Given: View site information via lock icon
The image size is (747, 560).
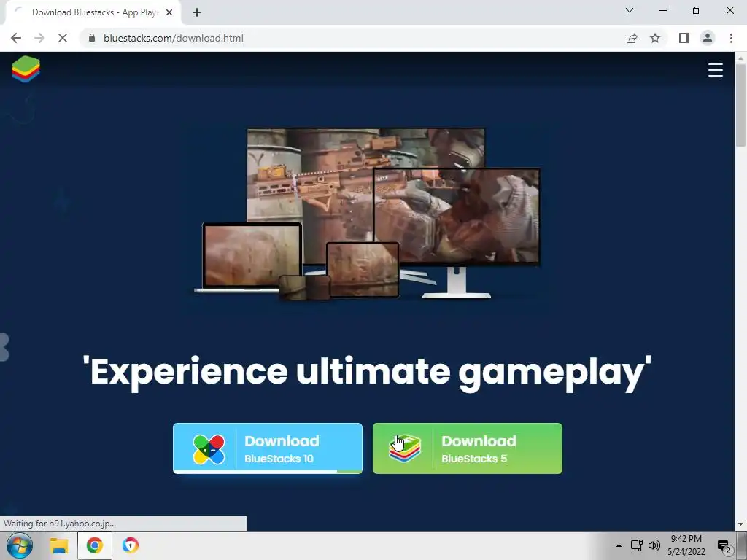Looking at the screenshot, I should tap(92, 38).
